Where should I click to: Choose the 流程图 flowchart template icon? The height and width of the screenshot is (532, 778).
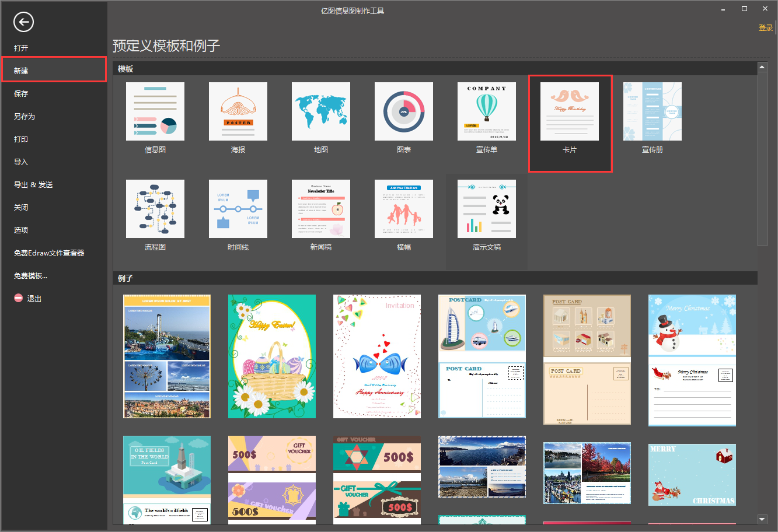point(155,209)
